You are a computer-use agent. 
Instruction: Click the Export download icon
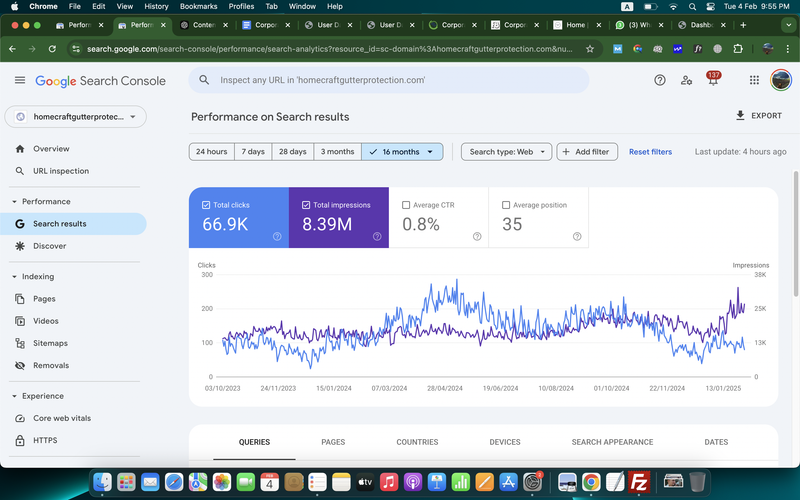740,115
